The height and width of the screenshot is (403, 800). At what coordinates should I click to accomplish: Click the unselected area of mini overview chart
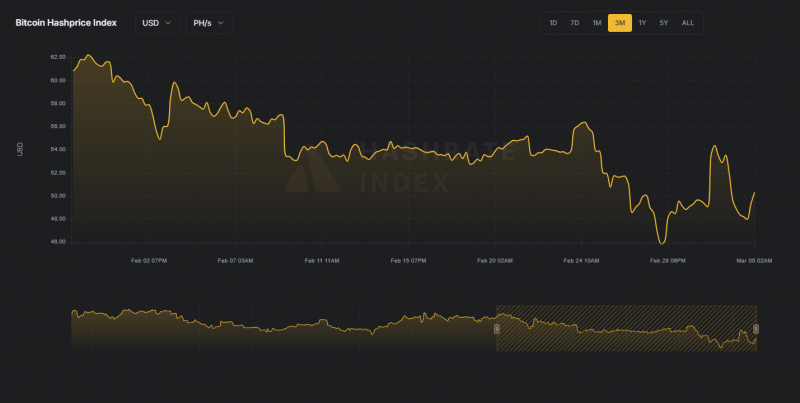283,329
